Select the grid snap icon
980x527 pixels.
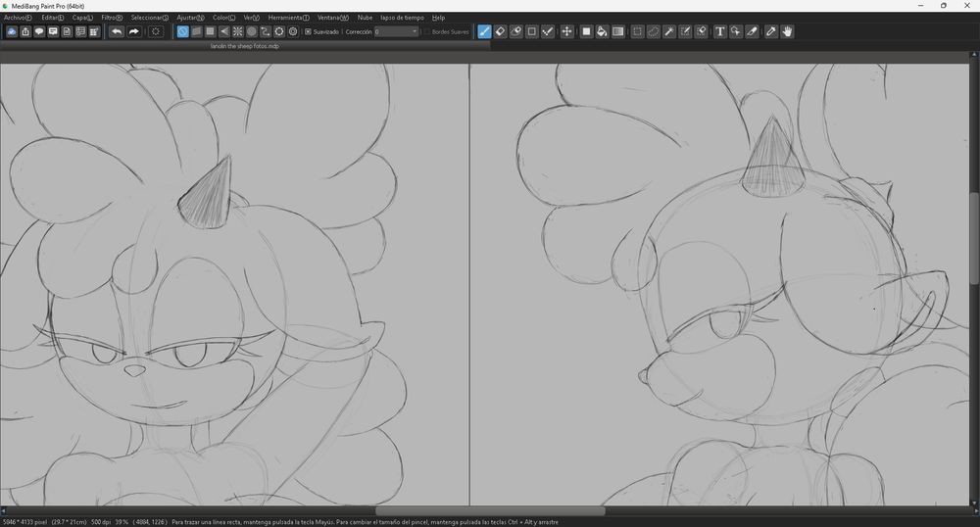210,31
